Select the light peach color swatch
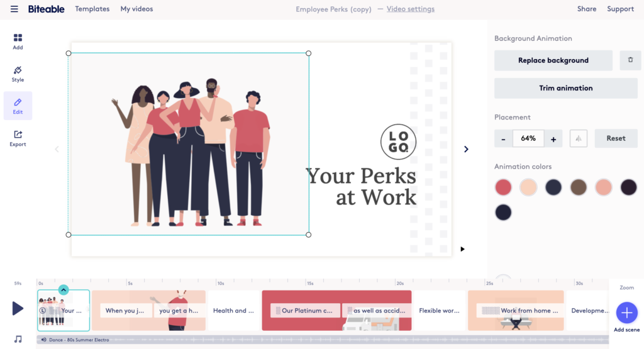This screenshot has height=349, width=644. [528, 187]
